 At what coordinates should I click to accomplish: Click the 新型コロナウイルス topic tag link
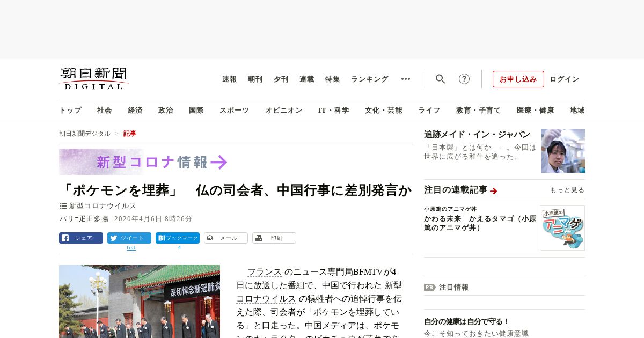(x=103, y=206)
